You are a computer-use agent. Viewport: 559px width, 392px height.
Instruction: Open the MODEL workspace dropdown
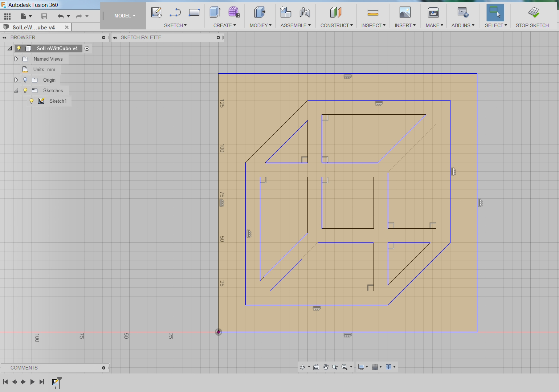[x=125, y=16]
